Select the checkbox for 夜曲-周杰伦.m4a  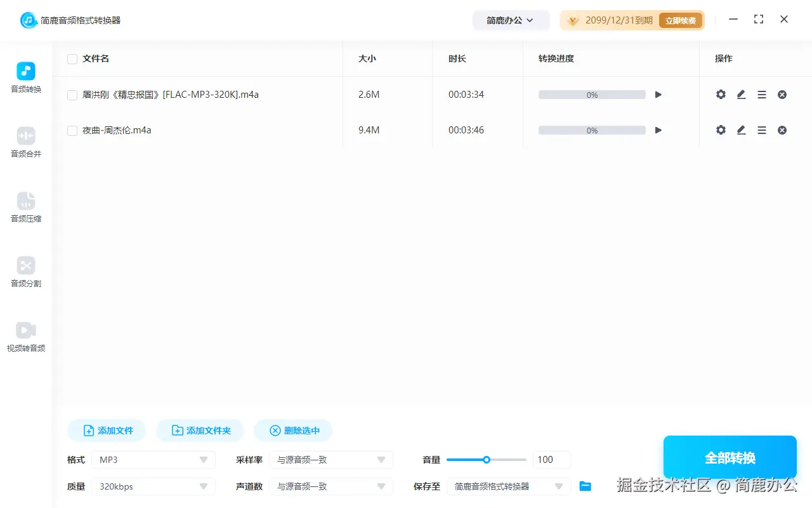pyautogui.click(x=72, y=130)
